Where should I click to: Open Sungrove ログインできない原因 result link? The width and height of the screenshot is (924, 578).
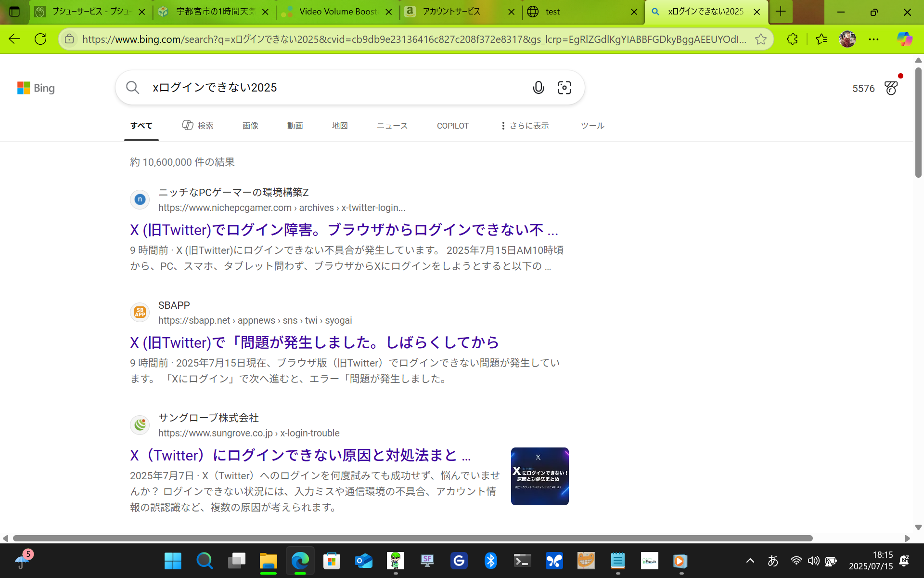[x=300, y=456]
